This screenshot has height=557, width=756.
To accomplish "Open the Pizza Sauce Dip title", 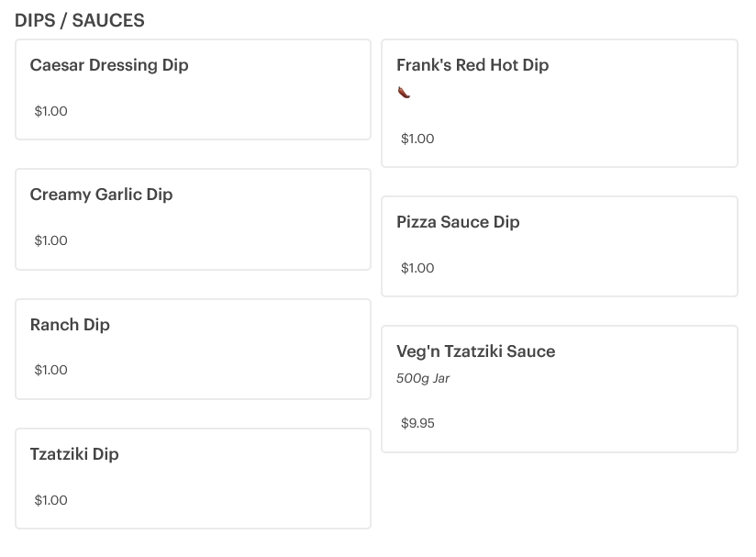I will pyautogui.click(x=458, y=222).
